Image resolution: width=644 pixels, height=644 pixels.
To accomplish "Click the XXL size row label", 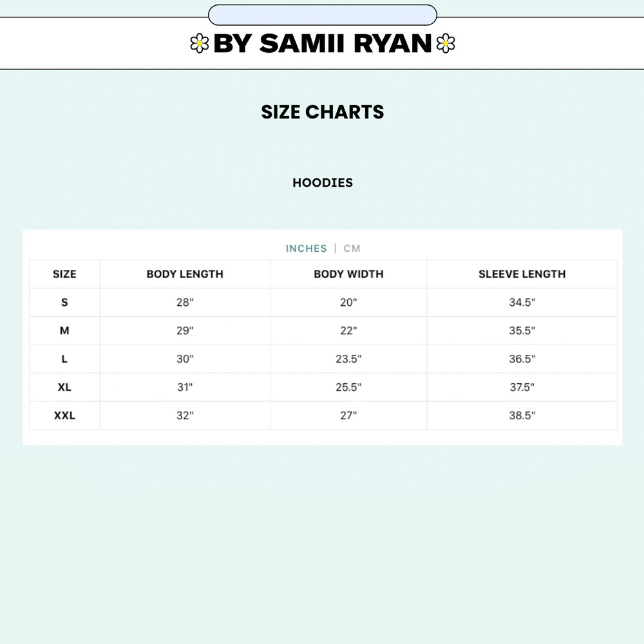I will pyautogui.click(x=64, y=415).
